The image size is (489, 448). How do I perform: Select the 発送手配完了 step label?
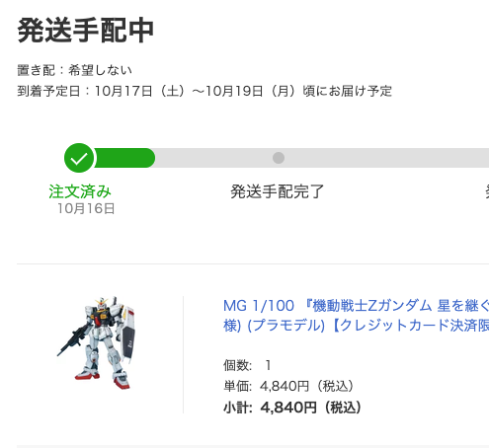(278, 191)
